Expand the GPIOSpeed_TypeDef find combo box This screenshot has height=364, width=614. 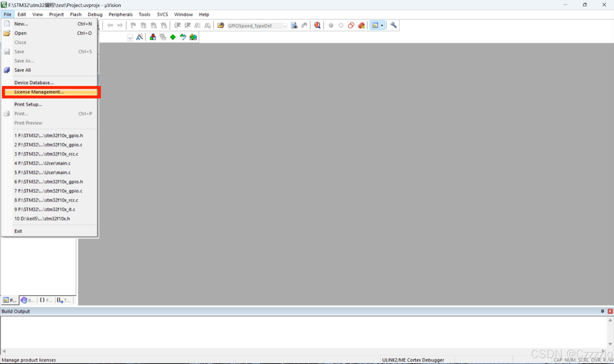[285, 26]
